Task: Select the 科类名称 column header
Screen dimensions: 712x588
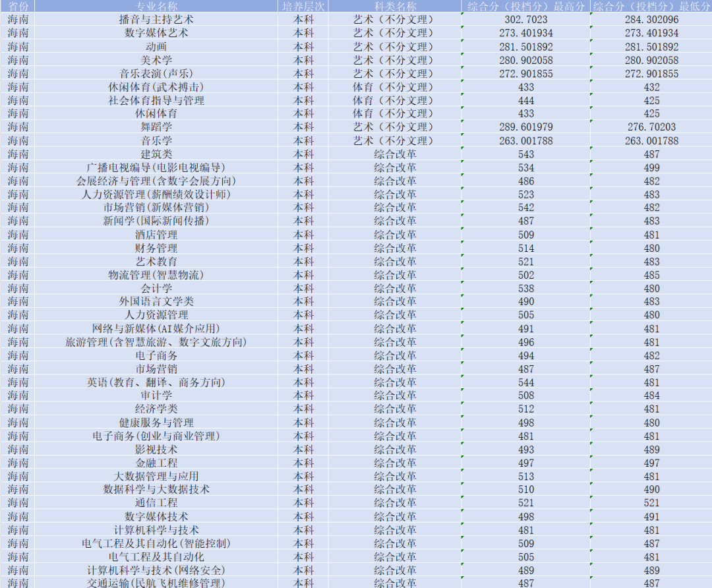Action: [x=395, y=6]
